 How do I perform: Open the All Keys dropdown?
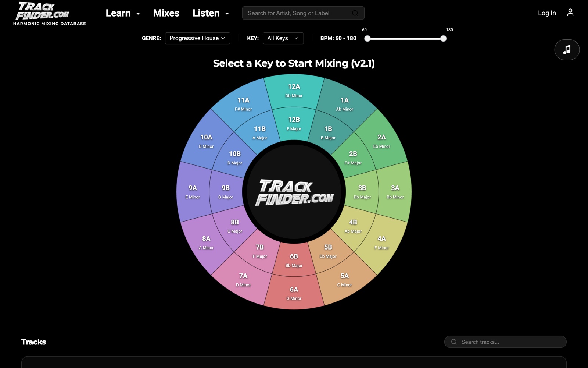[x=283, y=38]
